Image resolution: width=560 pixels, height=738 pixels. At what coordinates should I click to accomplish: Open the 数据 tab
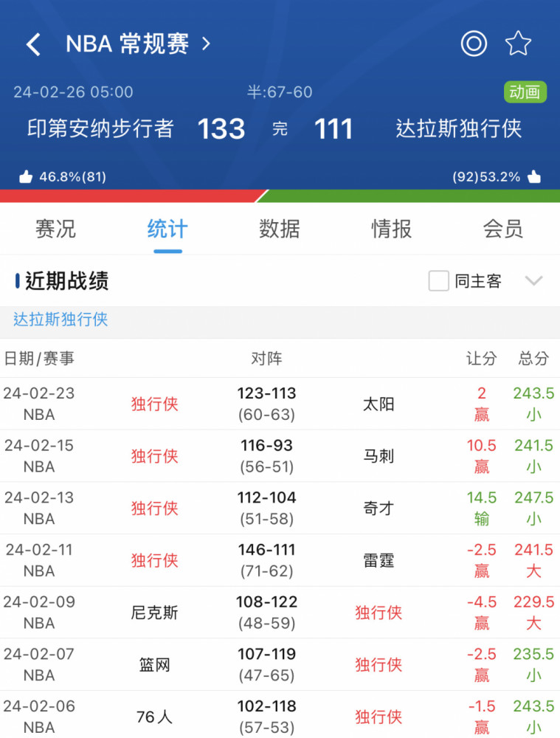tap(280, 230)
